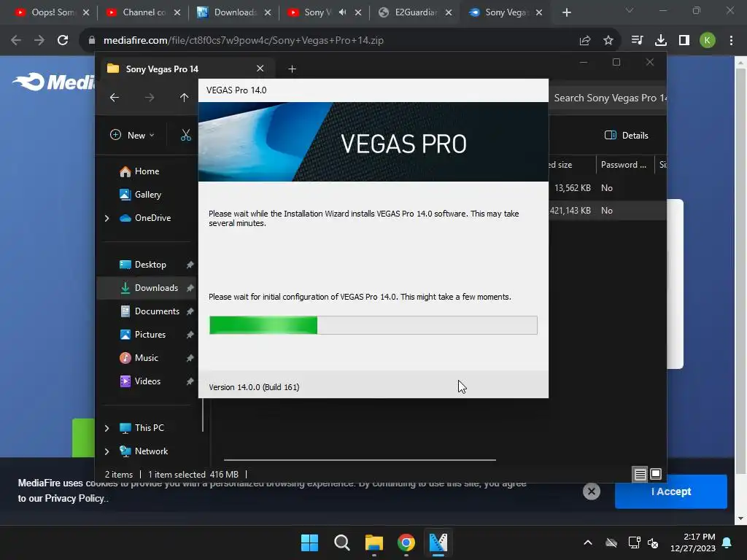Open Chrome three-dot menu
The height and width of the screenshot is (560, 747).
coord(731,41)
